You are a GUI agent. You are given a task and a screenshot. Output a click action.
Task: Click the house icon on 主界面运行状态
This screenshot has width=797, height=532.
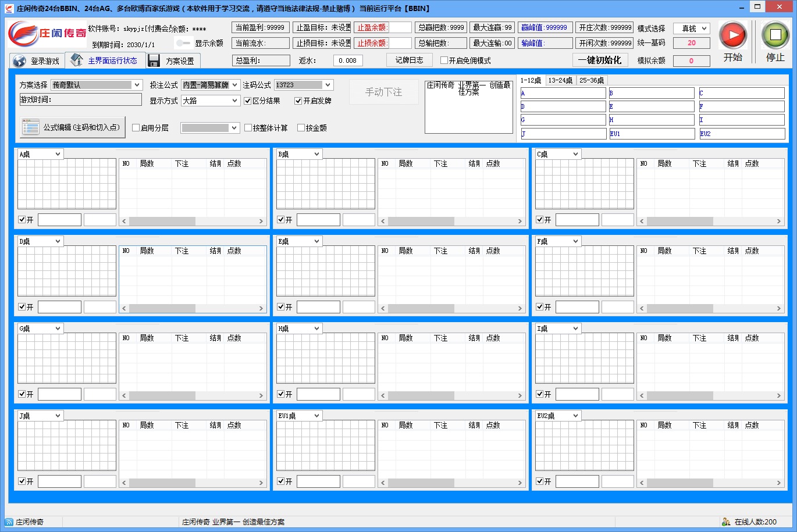tap(77, 60)
